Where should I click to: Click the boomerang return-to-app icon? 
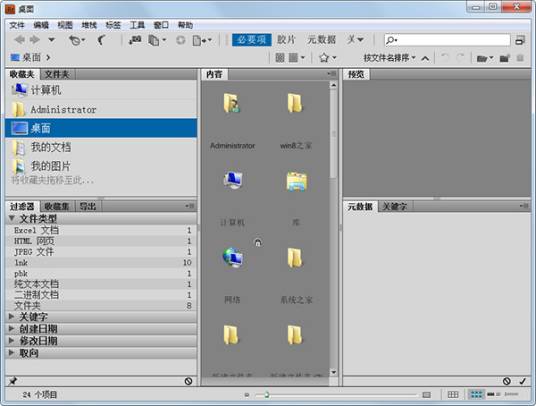point(102,40)
